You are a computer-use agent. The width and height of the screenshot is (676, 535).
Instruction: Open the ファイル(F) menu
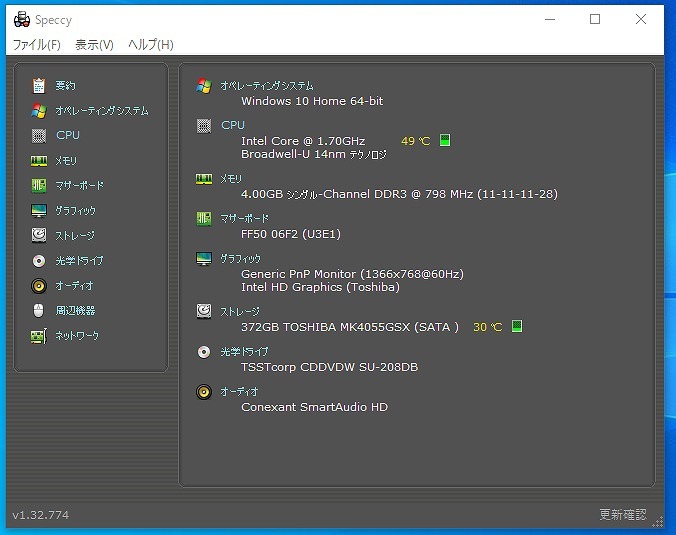coord(37,44)
